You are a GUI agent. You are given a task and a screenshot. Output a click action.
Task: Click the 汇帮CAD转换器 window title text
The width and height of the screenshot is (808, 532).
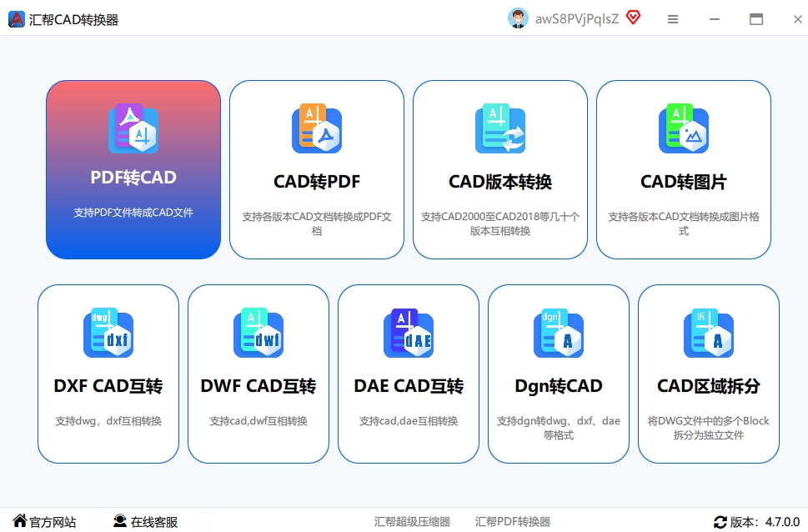pyautogui.click(x=73, y=19)
